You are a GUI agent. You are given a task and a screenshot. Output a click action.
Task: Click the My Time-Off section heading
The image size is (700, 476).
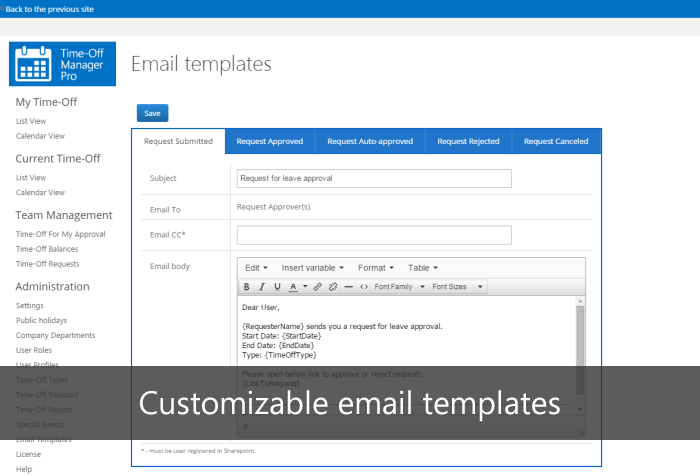click(46, 102)
